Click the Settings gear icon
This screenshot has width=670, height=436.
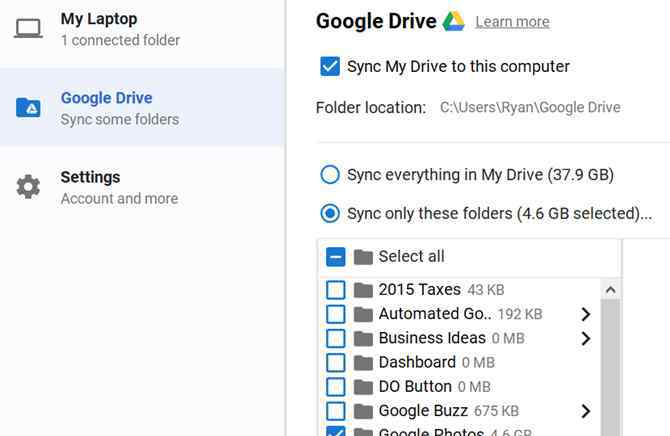28,187
